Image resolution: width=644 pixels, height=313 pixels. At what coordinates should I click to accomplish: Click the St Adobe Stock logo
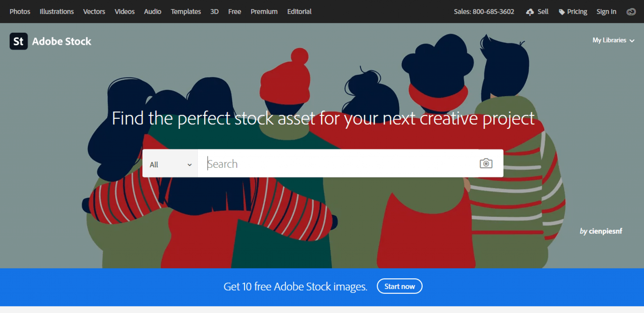point(50,41)
